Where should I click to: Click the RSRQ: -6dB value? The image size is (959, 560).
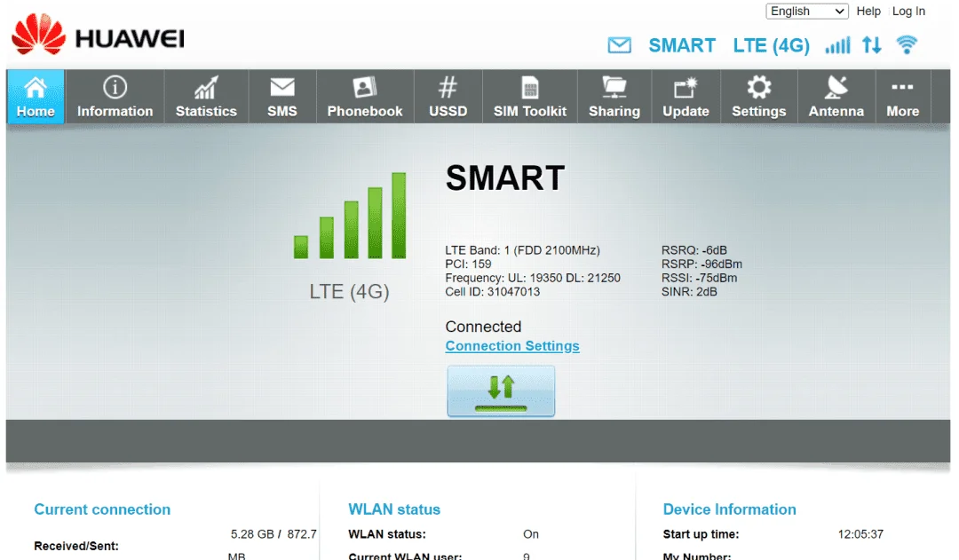(694, 250)
